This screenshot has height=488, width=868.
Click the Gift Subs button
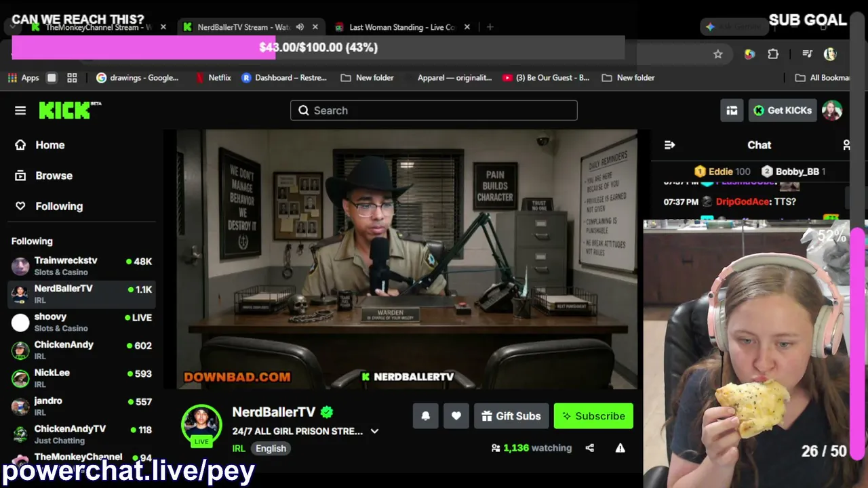click(x=511, y=416)
